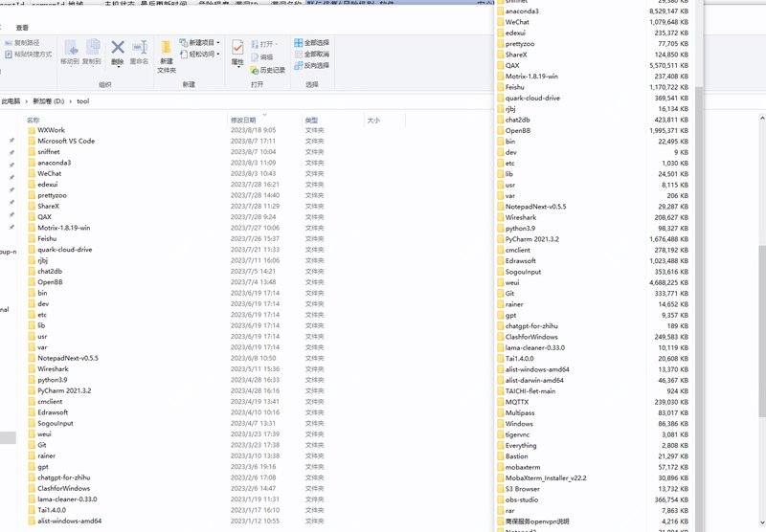Expand the Easy access (轻松访问) dropdown
The image size is (766, 532).
(219, 55)
